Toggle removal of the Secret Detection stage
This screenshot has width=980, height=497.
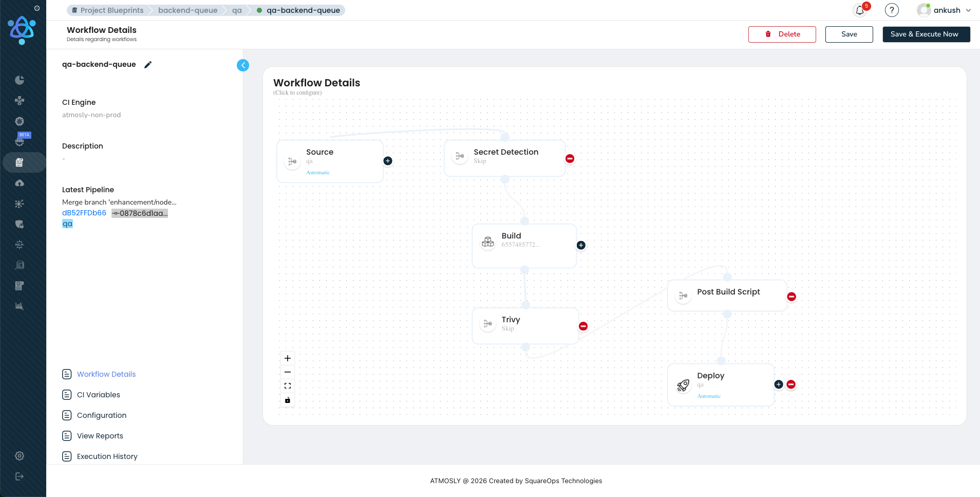[570, 159]
